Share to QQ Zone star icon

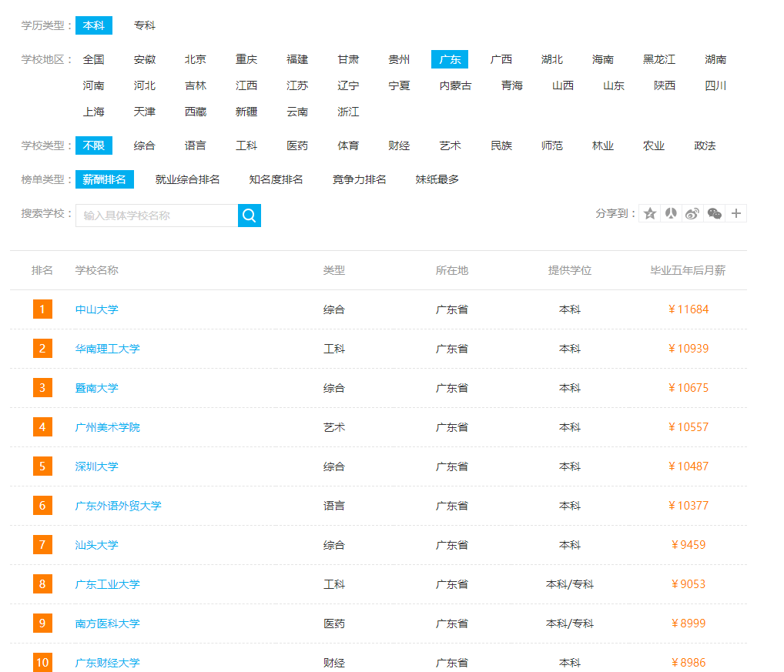pyautogui.click(x=649, y=213)
